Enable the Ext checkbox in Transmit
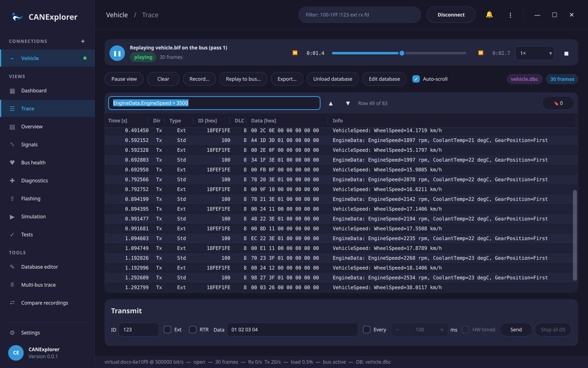The height and width of the screenshot is (368, 588). click(167, 330)
